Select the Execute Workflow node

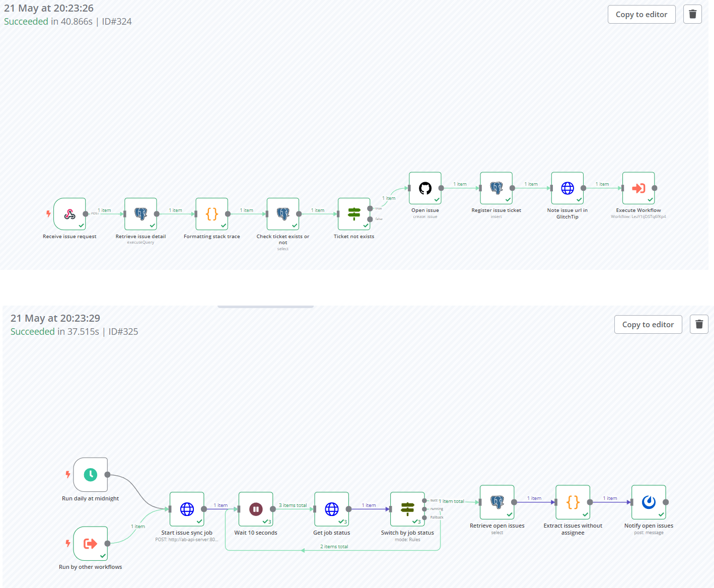pyautogui.click(x=638, y=188)
